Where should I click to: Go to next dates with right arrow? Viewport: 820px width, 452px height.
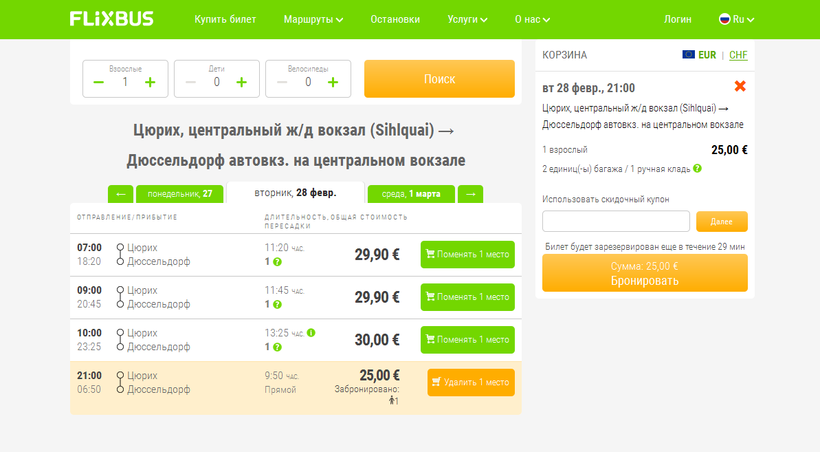[471, 194]
